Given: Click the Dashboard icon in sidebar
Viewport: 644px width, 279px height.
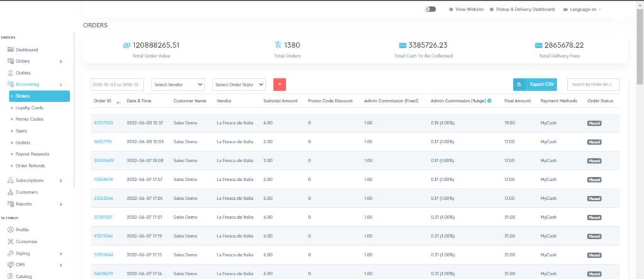Looking at the screenshot, I should pyautogui.click(x=10, y=50).
